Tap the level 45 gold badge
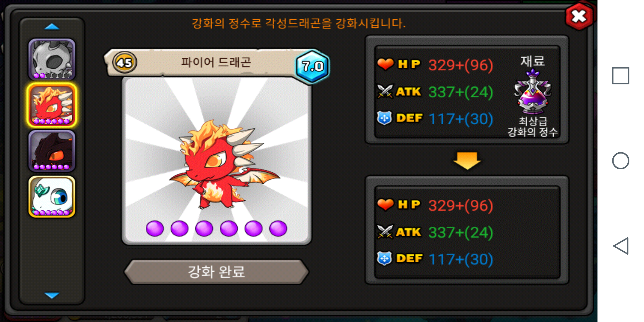The image size is (644, 322). (124, 63)
